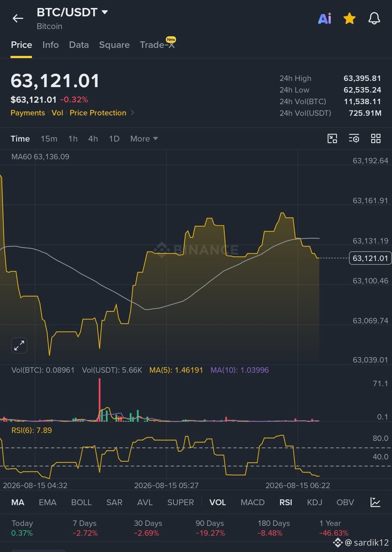392x552 pixels.
Task: Toggle the SUPER indicator
Action: coord(180,502)
